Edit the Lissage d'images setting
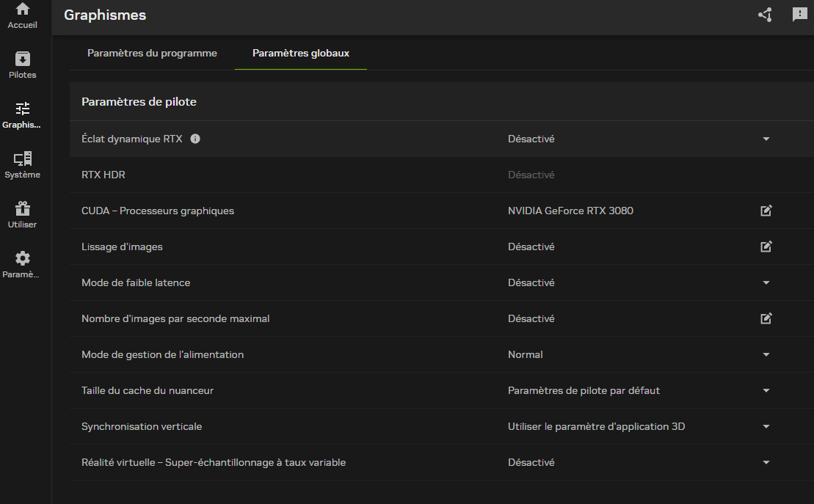The image size is (814, 504). (x=766, y=247)
